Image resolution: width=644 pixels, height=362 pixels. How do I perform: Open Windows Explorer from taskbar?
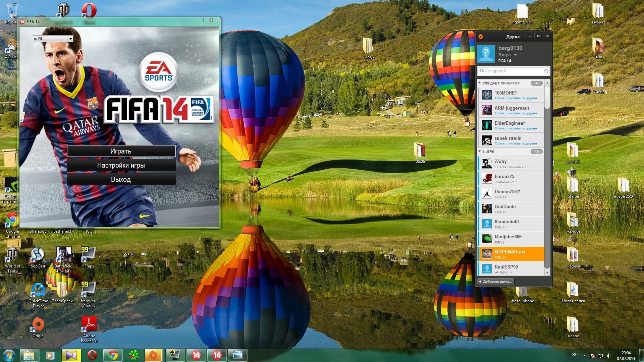pos(29,355)
